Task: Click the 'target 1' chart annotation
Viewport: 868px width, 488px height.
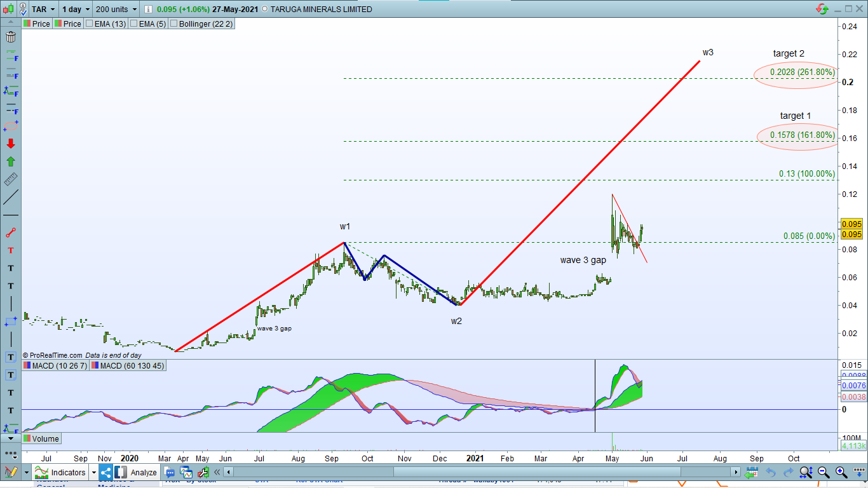Action: 796,116
